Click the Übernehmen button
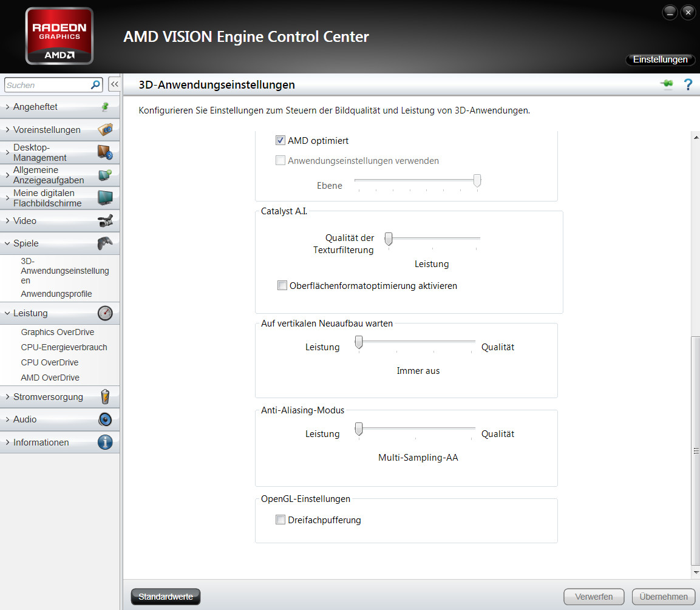This screenshot has height=610, width=700. click(x=664, y=597)
